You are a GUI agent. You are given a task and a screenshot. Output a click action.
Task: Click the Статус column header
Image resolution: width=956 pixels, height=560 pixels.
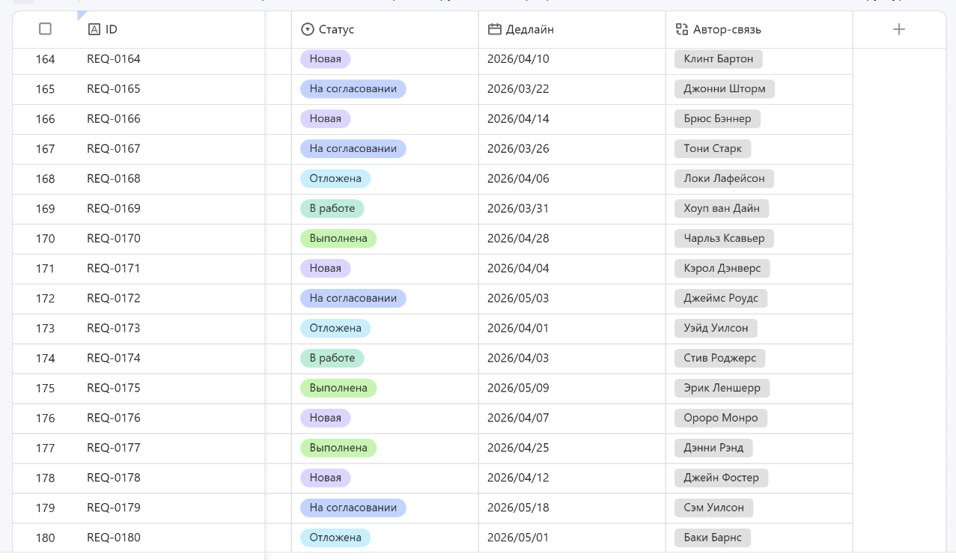coord(385,29)
